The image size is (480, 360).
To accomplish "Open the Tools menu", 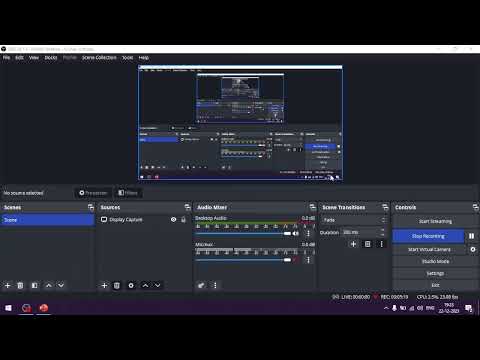I will (x=127, y=58).
